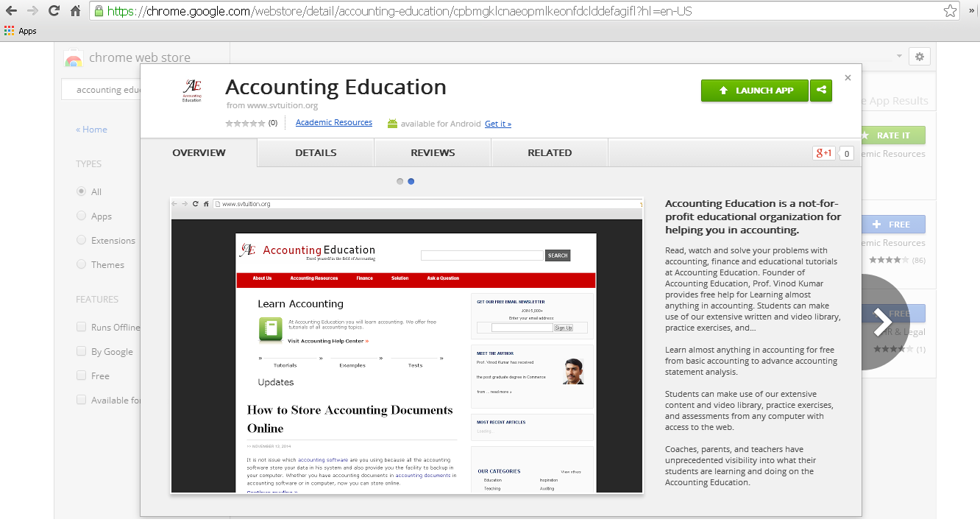Reload the page with the refresh icon

(54, 11)
